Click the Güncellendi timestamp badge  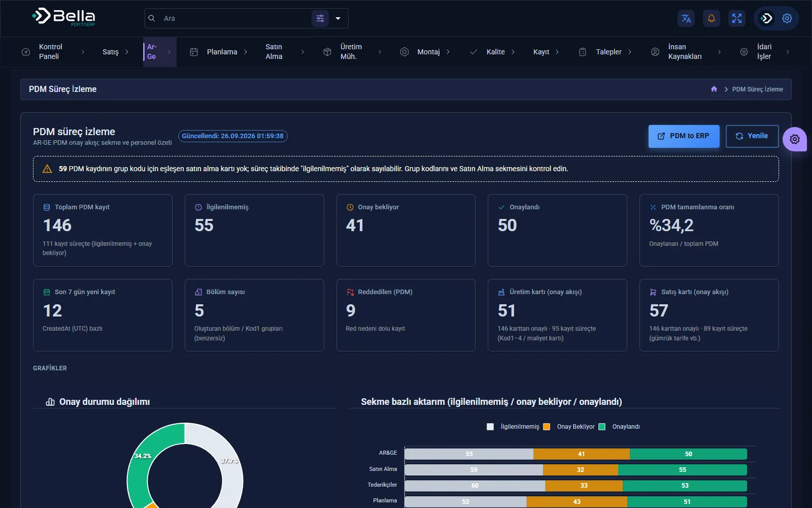click(233, 136)
